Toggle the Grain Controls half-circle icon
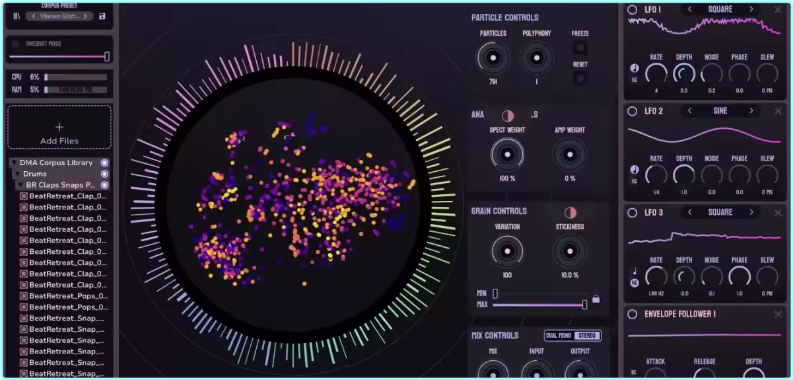Viewport: 793px width, 380px height. [570, 212]
